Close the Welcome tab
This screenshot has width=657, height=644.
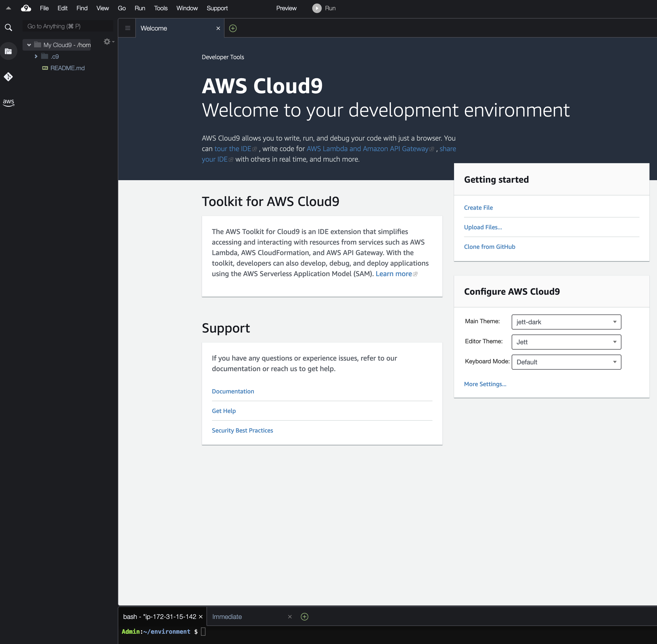[x=218, y=28]
